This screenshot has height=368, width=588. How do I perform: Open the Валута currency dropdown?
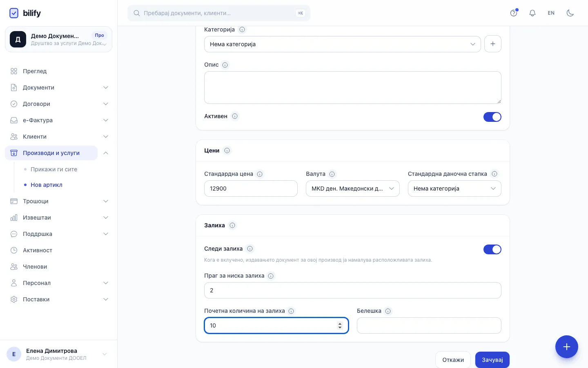click(353, 188)
